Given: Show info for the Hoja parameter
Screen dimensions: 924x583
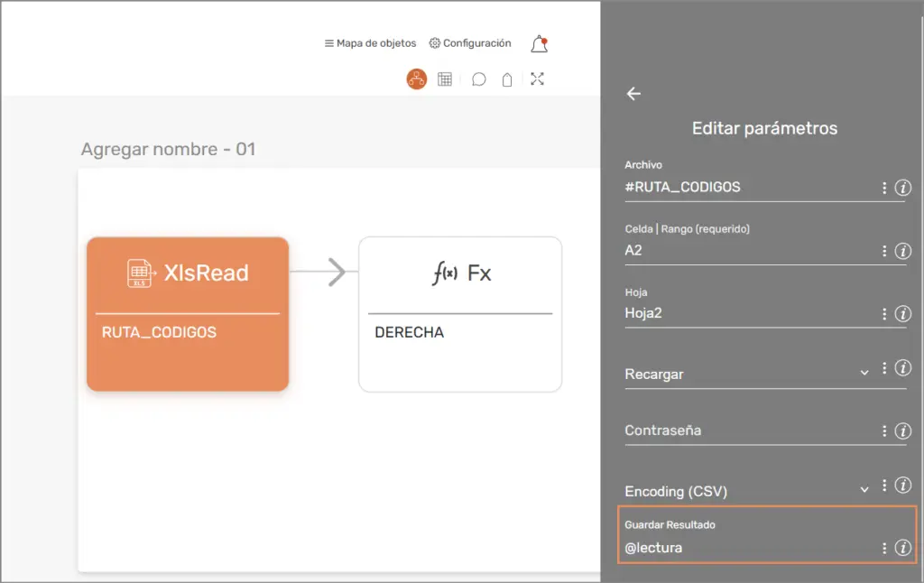Looking at the screenshot, I should 902,314.
